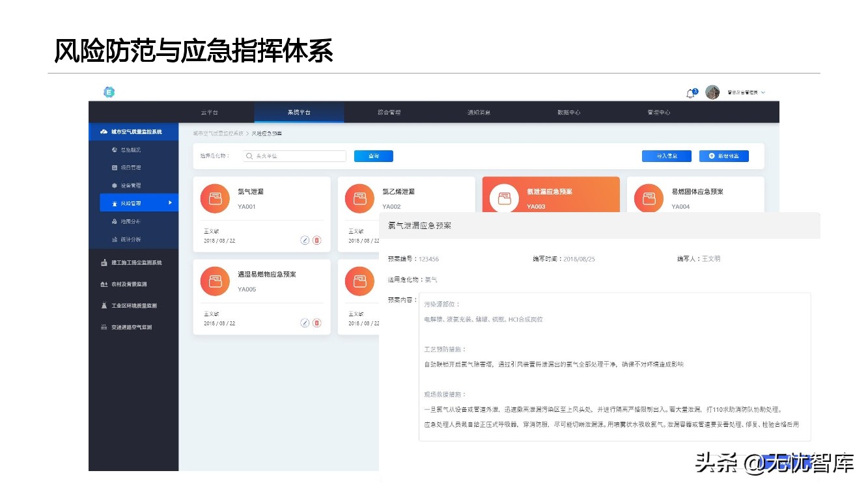This screenshot has width=868, height=488.
Task: Click the 城市空气质量监控系统 breadcrumb link
Action: pyautogui.click(x=218, y=133)
